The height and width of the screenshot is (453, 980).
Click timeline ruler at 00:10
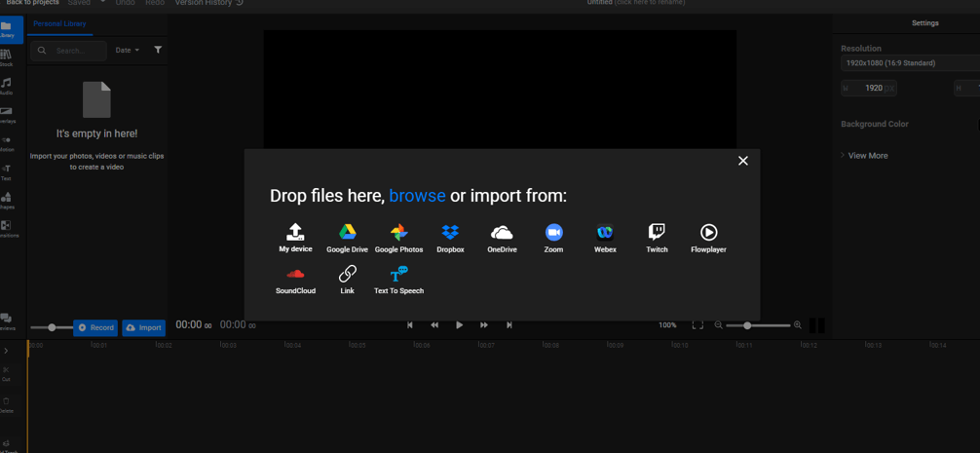point(679,345)
